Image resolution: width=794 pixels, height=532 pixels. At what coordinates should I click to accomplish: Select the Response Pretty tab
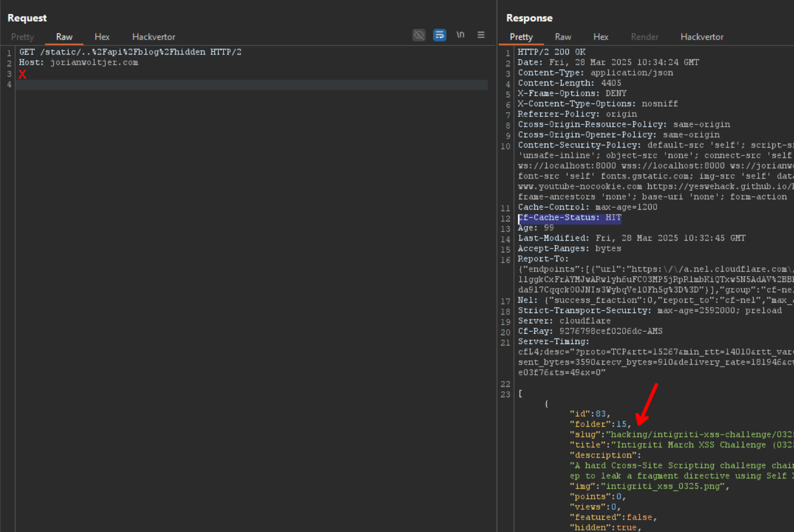pyautogui.click(x=521, y=37)
